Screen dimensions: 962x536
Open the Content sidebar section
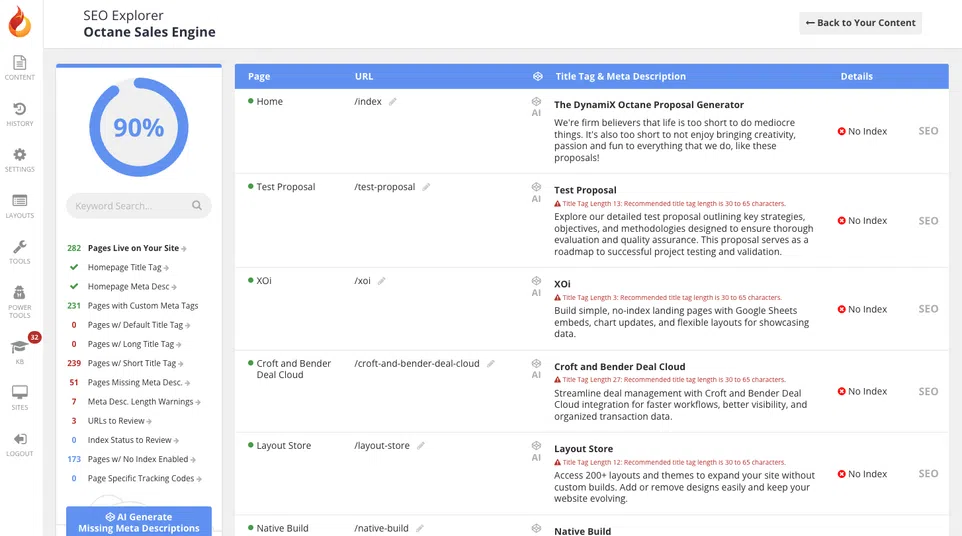pos(20,67)
